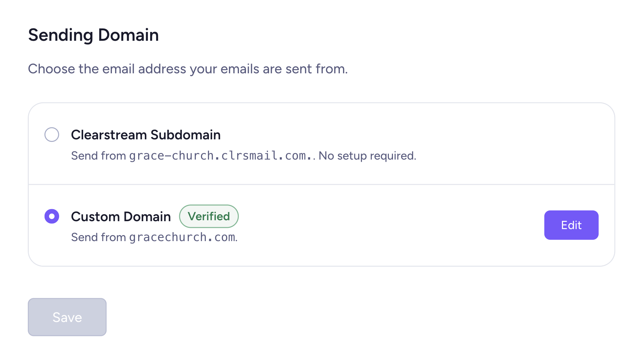Click 'Send from' text under Clearstream Subdomain
This screenshot has height=364, width=643.
[x=99, y=156]
